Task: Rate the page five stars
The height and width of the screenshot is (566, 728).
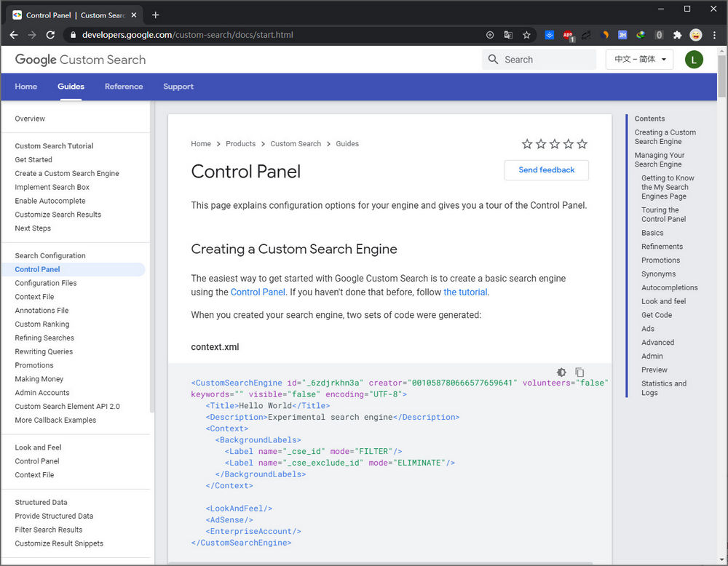Action: [x=582, y=144]
